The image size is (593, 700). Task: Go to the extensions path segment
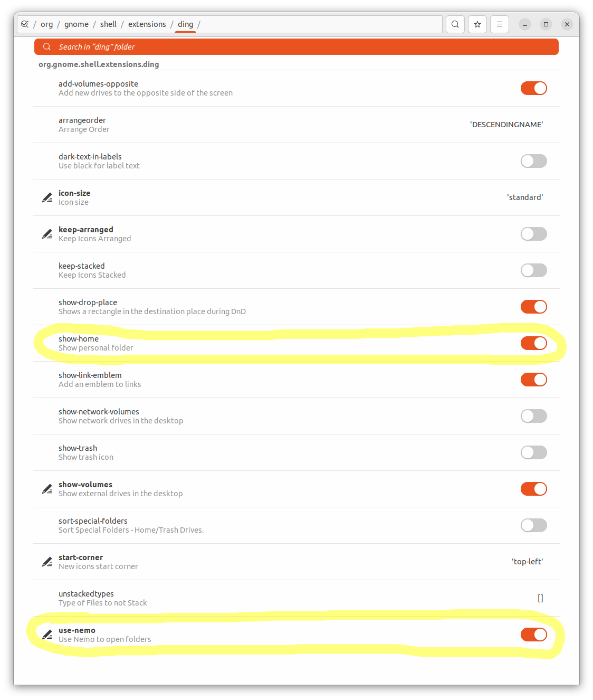coord(147,24)
